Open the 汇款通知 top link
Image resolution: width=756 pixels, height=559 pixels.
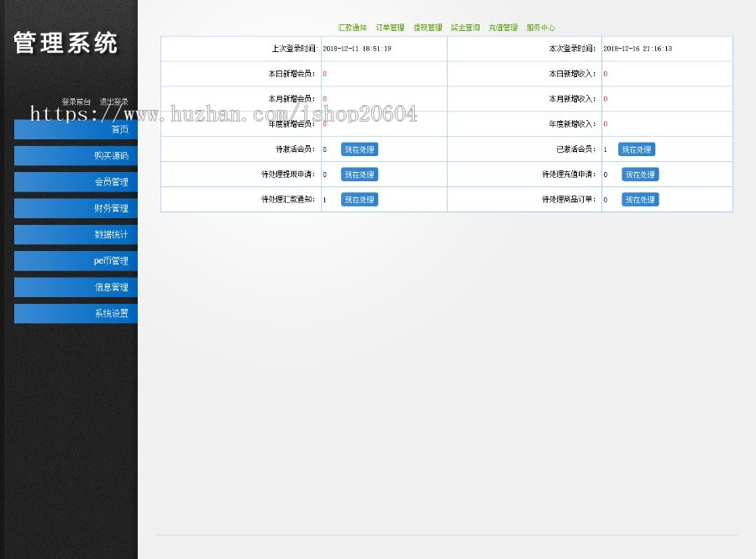coord(352,28)
